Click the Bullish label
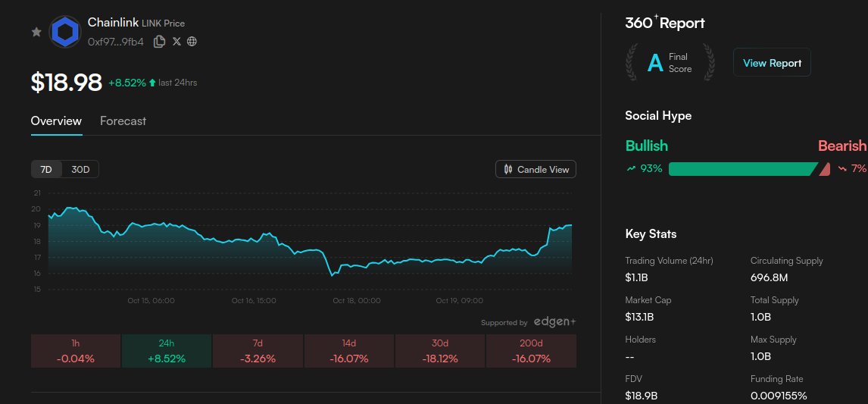This screenshot has height=404, width=868. click(x=647, y=146)
